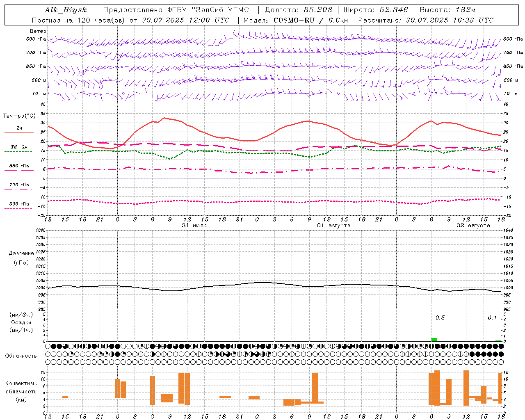The image size is (525, 420).
Task: Click the left '10 м' wind level label
Action: click(x=40, y=94)
